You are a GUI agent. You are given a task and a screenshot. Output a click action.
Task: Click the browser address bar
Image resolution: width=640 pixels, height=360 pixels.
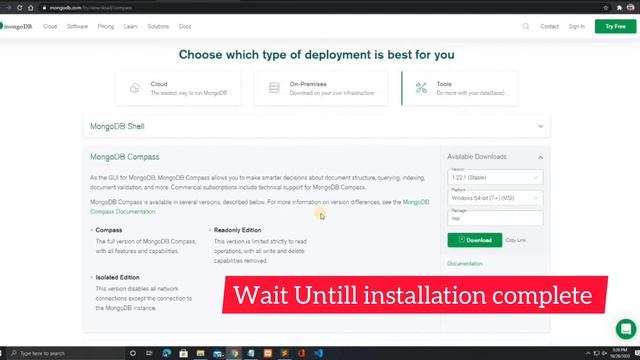(x=318, y=8)
